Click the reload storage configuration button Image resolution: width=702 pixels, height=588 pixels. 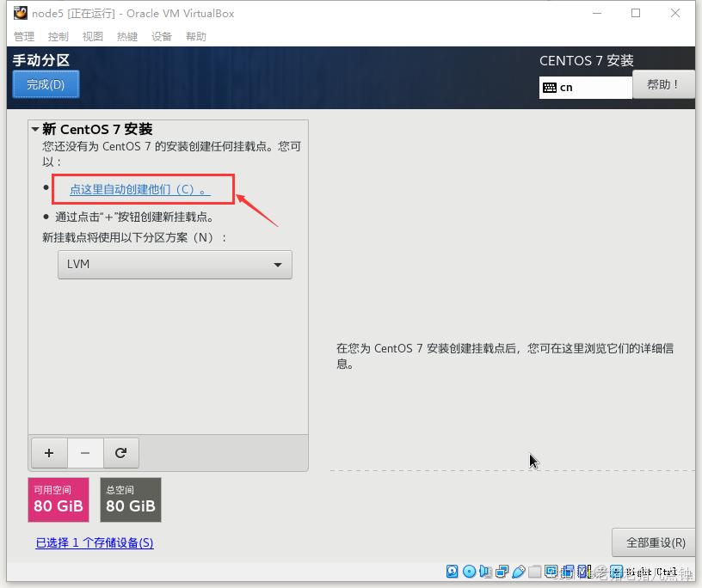tap(121, 453)
